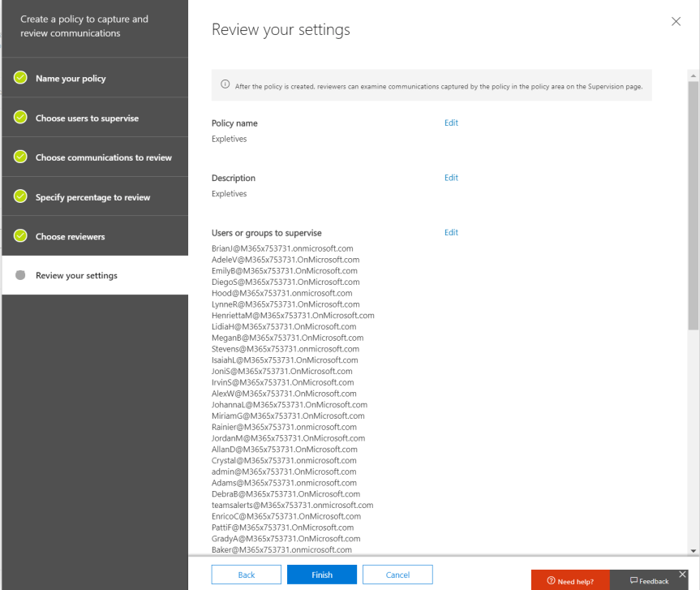Click the scrollbar down arrow

point(693,550)
